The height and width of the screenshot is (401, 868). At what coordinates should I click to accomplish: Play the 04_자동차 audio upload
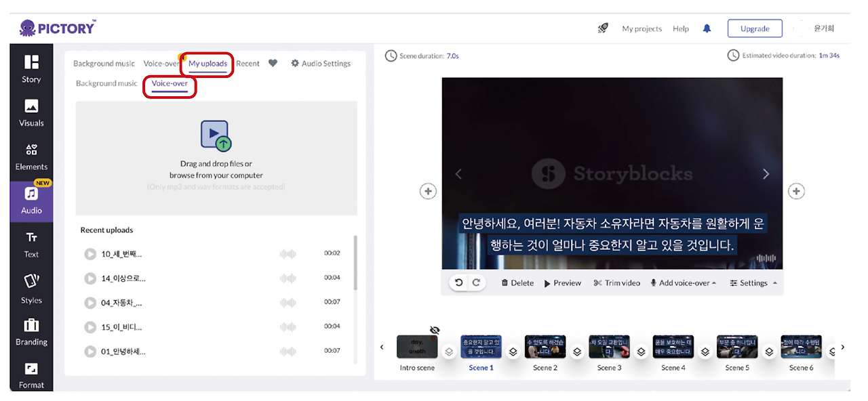click(90, 302)
